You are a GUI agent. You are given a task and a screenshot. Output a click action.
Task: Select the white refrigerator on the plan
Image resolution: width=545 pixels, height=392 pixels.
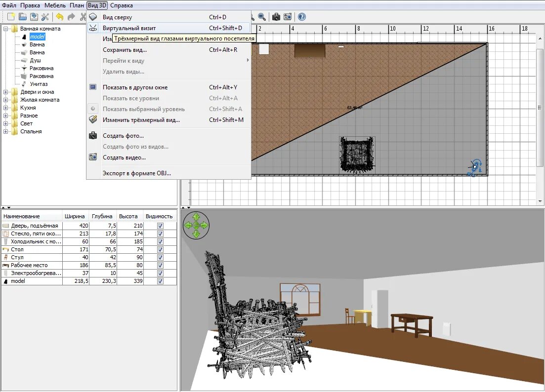click(x=264, y=49)
